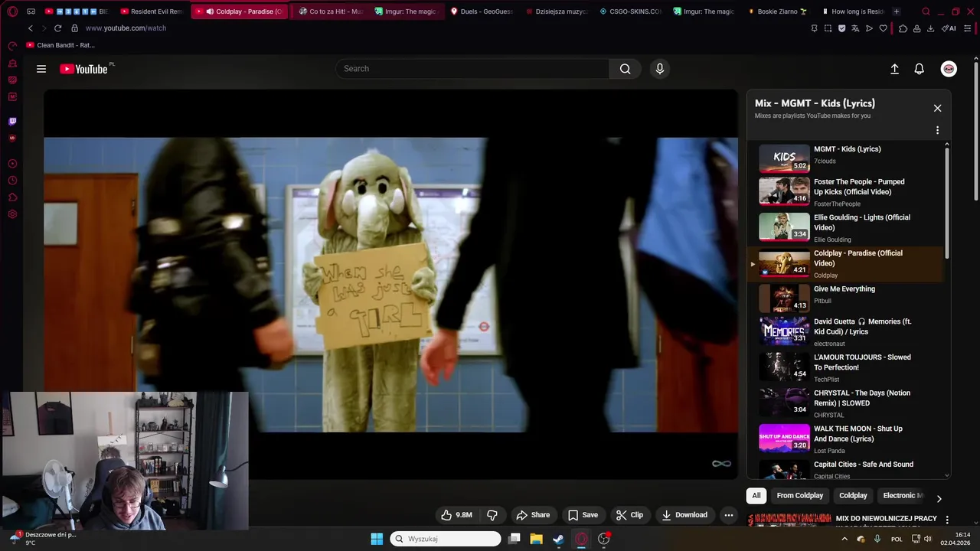Open Aria AI toolbar button
The image size is (980, 551).
949,28
